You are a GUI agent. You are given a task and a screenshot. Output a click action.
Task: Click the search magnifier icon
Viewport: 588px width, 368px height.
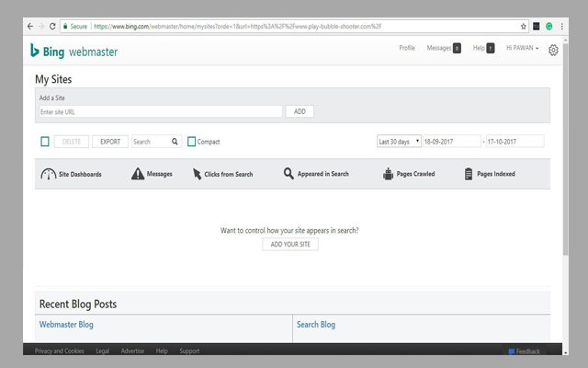[x=175, y=142]
